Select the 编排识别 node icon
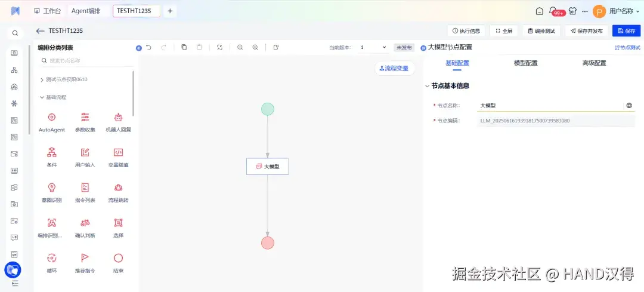 click(x=52, y=223)
